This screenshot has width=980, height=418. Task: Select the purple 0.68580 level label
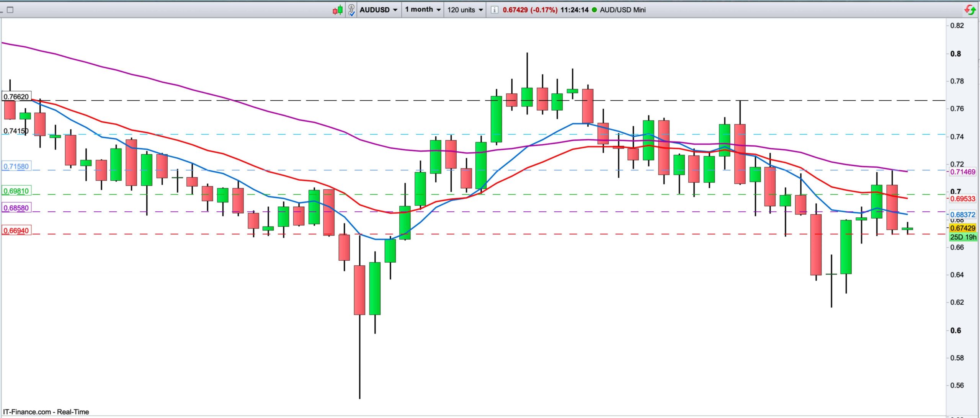pos(16,208)
